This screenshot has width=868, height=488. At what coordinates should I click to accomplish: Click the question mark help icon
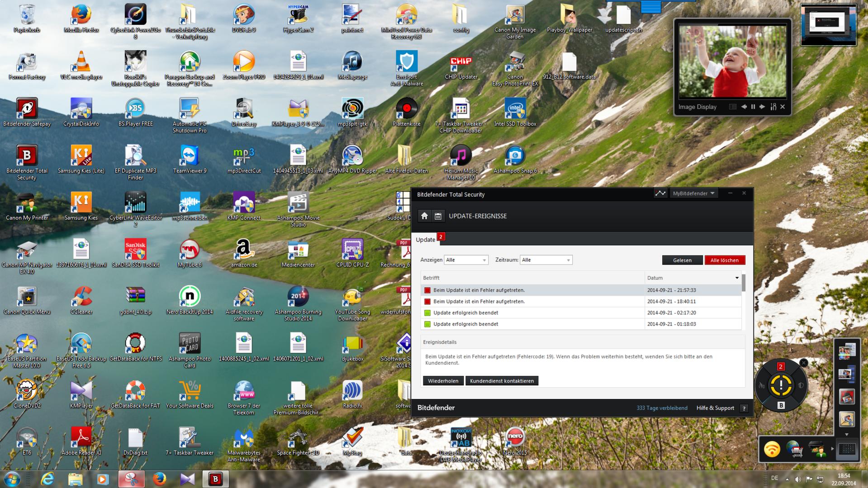(744, 408)
